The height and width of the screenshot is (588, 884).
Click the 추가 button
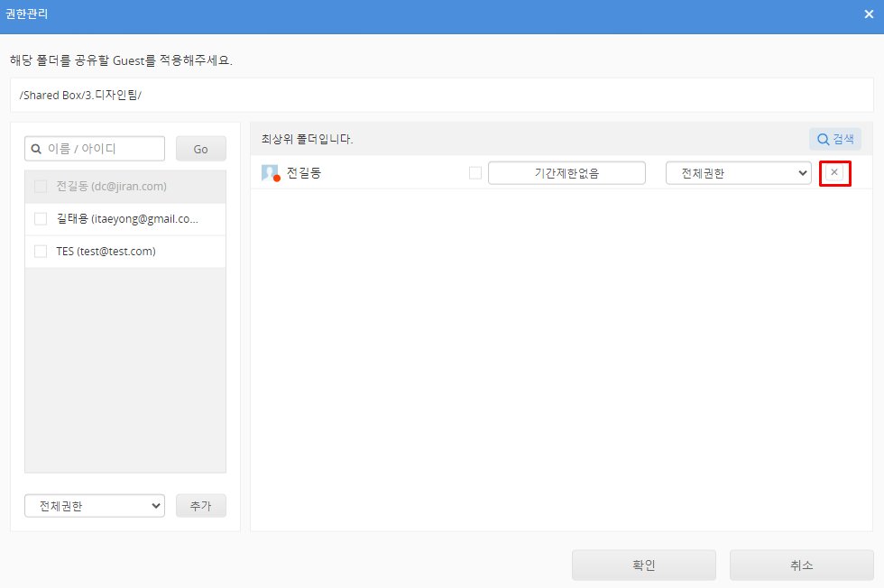200,506
